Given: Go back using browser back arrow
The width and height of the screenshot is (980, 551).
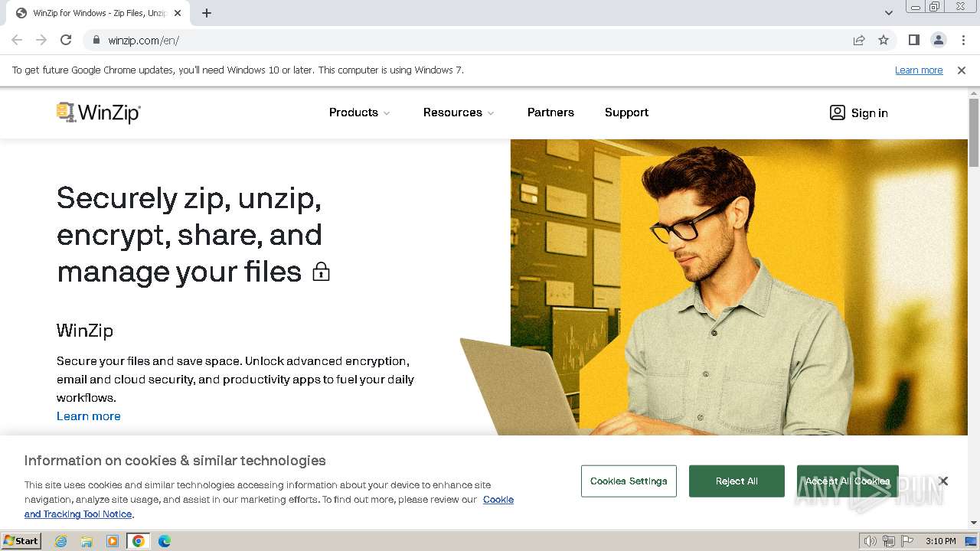Looking at the screenshot, I should 17,40.
